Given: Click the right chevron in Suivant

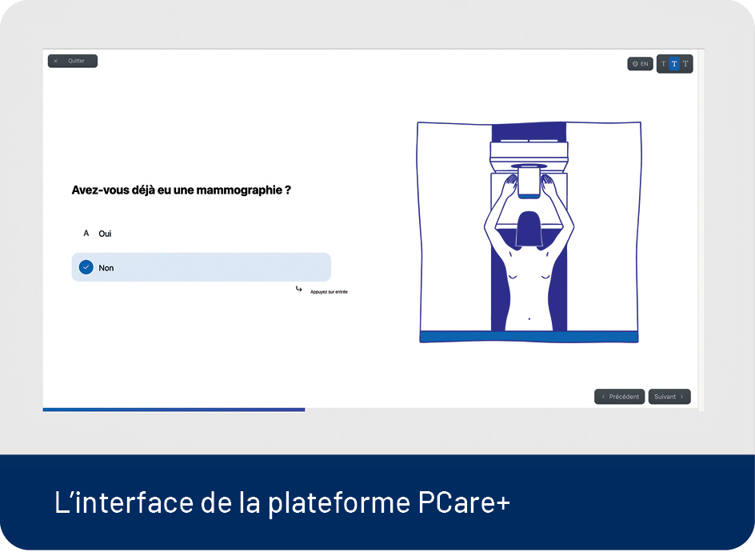Looking at the screenshot, I should [681, 397].
